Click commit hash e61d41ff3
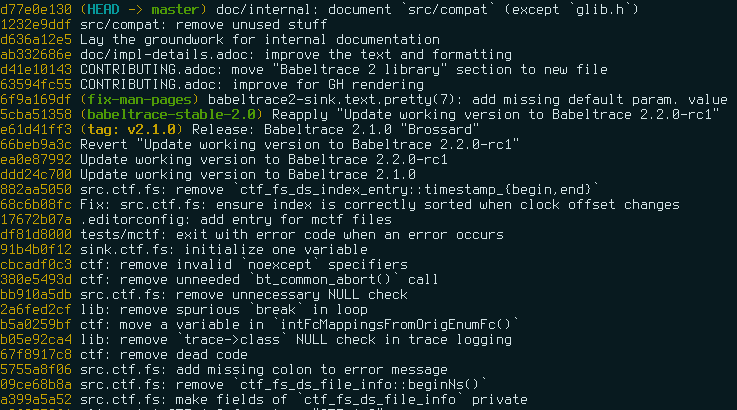Image resolution: width=737 pixels, height=410 pixels. click(x=36, y=130)
